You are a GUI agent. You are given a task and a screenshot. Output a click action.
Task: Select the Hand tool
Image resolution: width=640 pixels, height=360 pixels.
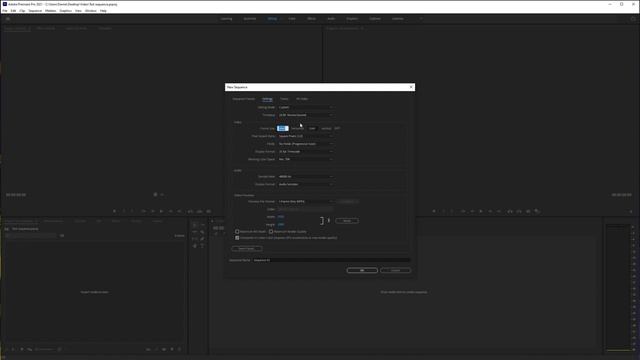(195, 246)
